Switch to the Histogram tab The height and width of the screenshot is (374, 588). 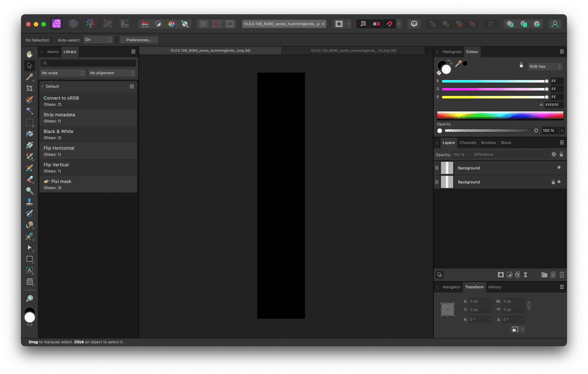pos(452,52)
